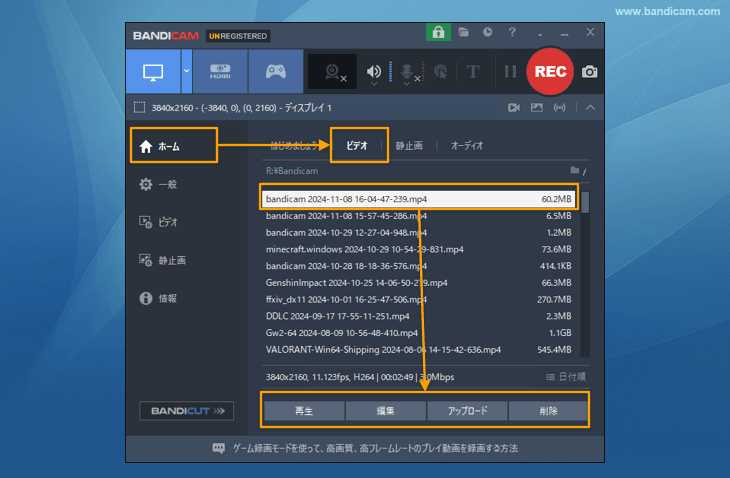Collapse panel with up chevron
730x478 pixels.
590,108
